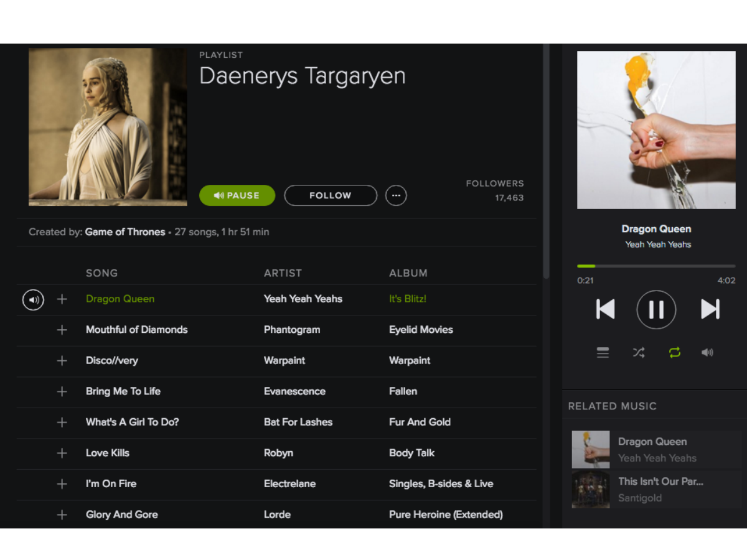The height and width of the screenshot is (560, 747).
Task: Add Disco//very with its plus icon
Action: coord(62,361)
